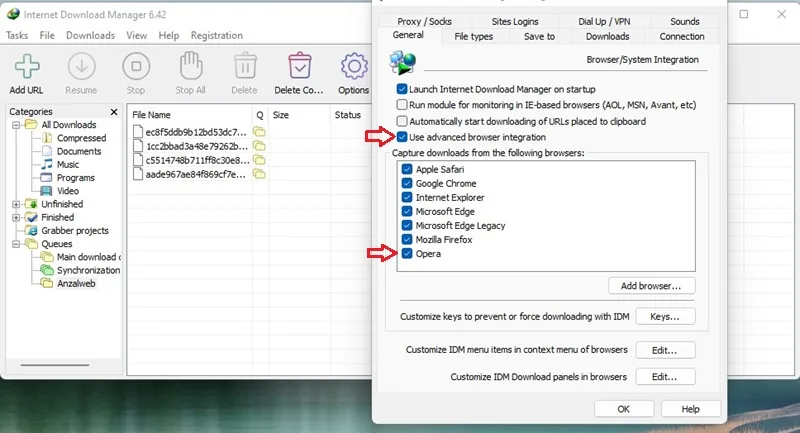Collapse the All Downloads tree node
The height and width of the screenshot is (433, 800).
[x=16, y=125]
